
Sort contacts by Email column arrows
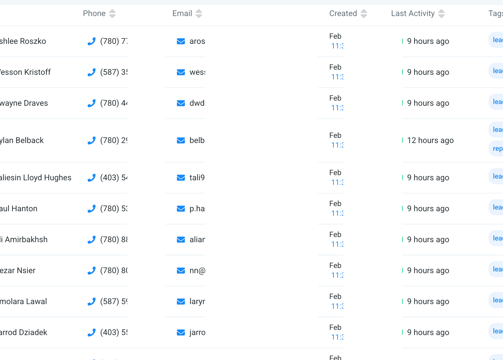(x=199, y=14)
